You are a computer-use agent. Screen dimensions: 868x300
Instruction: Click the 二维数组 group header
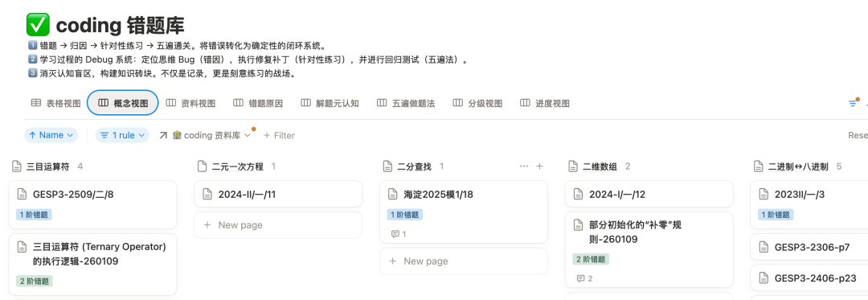point(600,166)
